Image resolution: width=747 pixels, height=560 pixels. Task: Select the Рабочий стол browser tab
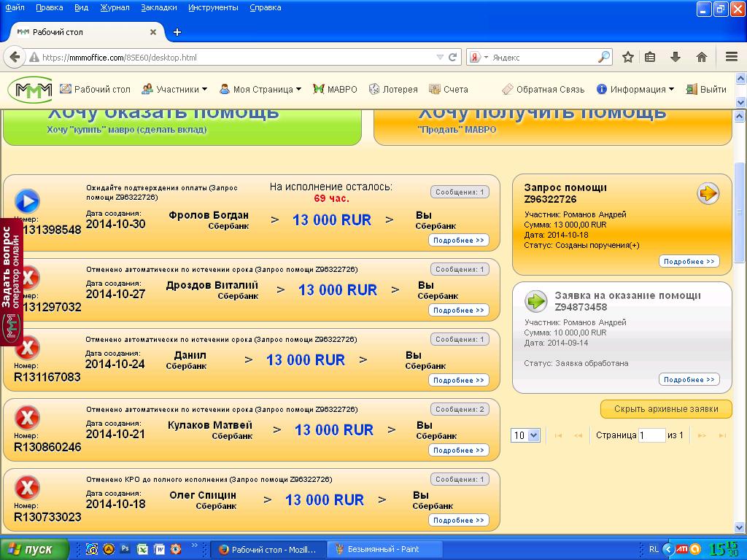click(86, 32)
